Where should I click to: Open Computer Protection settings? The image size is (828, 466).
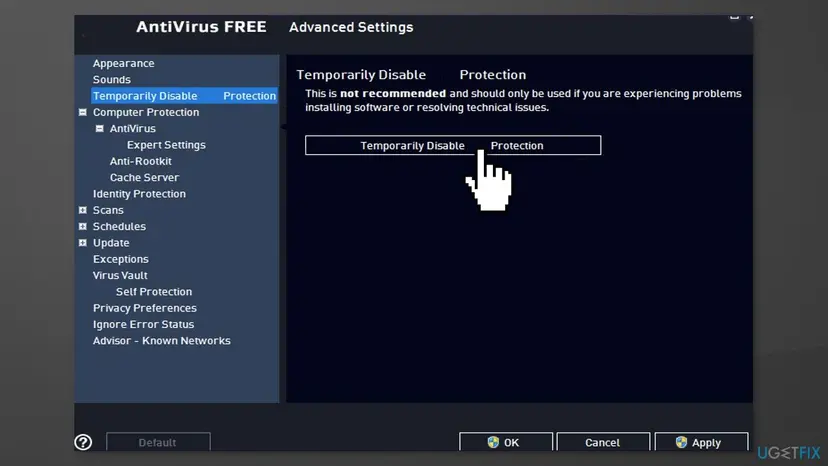click(x=146, y=112)
